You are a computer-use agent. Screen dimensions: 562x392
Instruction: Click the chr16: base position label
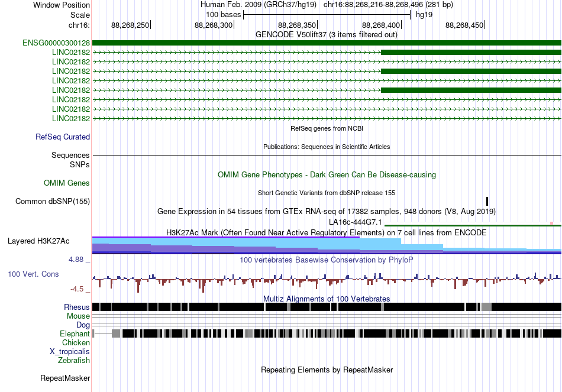click(79, 25)
